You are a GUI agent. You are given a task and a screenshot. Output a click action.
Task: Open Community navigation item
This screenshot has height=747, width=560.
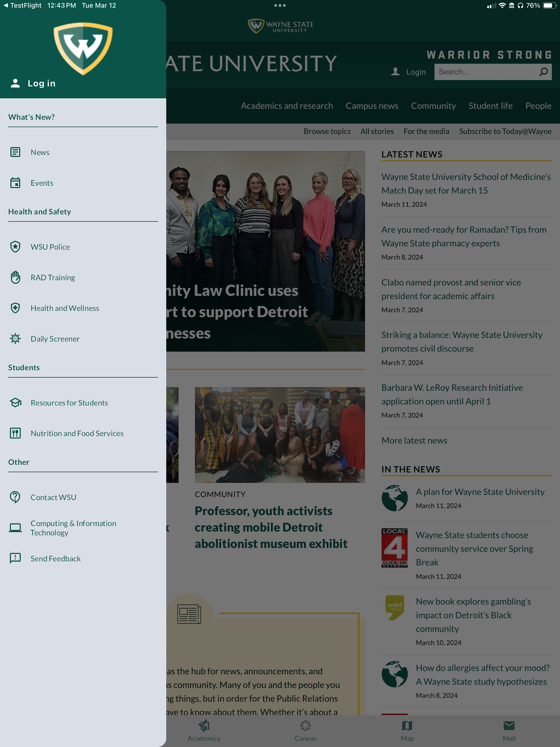[433, 106]
